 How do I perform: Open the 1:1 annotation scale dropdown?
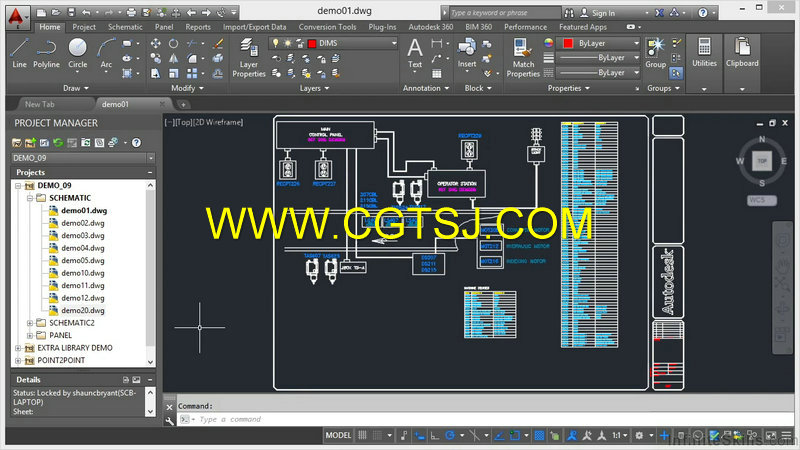(x=619, y=435)
